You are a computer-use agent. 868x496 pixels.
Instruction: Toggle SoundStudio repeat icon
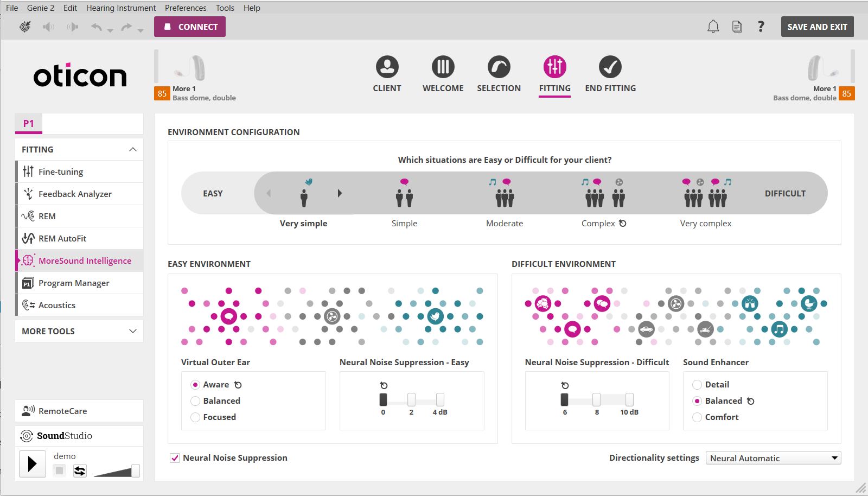coord(80,470)
